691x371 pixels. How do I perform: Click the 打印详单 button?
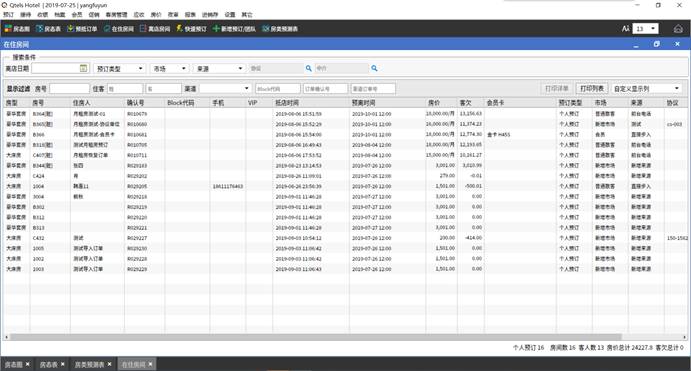tap(557, 89)
